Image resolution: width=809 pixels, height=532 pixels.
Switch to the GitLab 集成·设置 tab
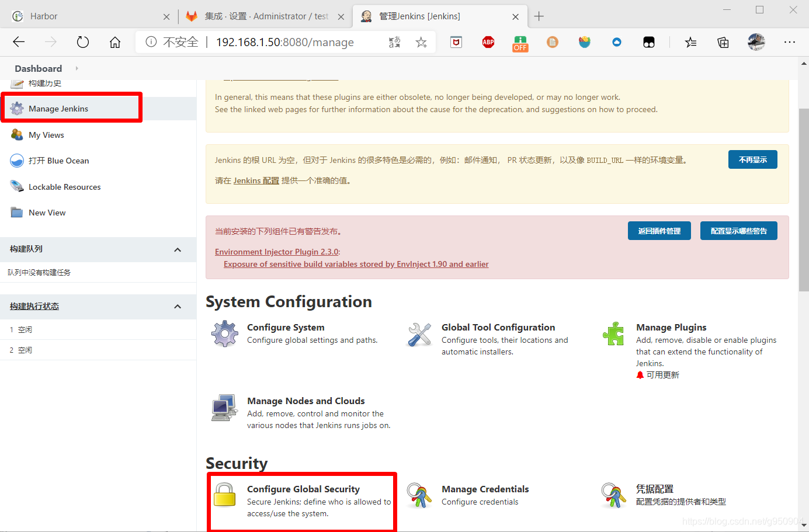pyautogui.click(x=266, y=16)
